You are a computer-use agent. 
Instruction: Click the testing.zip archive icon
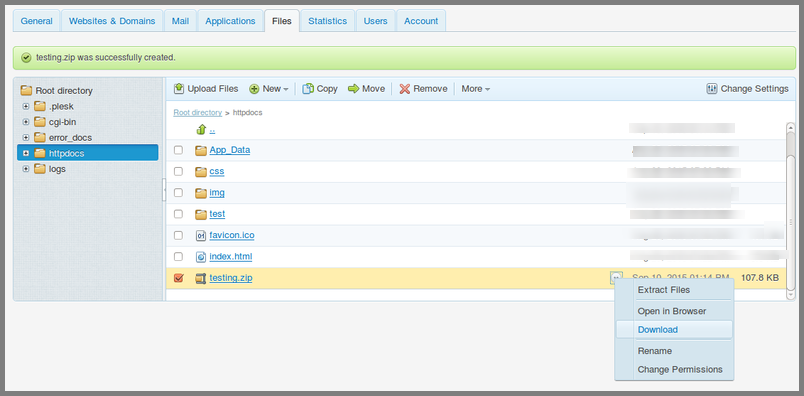click(200, 278)
